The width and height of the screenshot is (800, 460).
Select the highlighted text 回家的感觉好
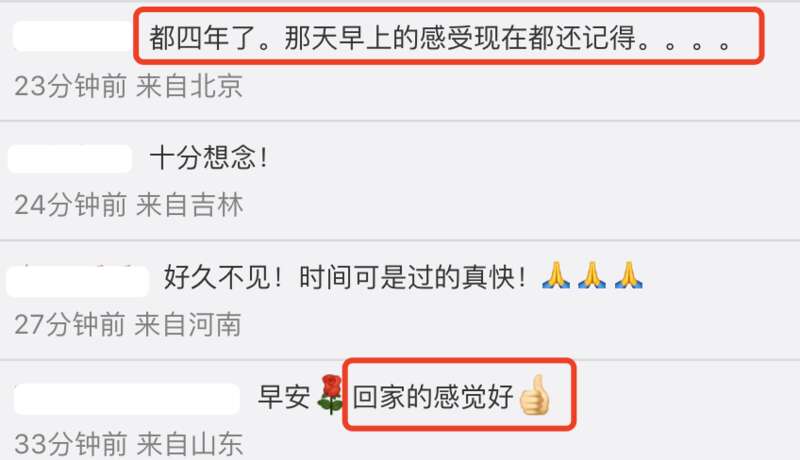pyautogui.click(x=433, y=397)
